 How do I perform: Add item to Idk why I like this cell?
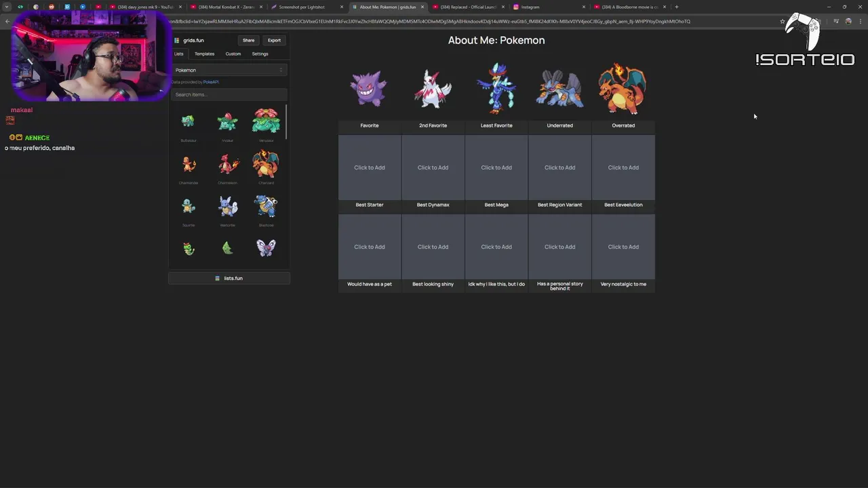(x=496, y=247)
